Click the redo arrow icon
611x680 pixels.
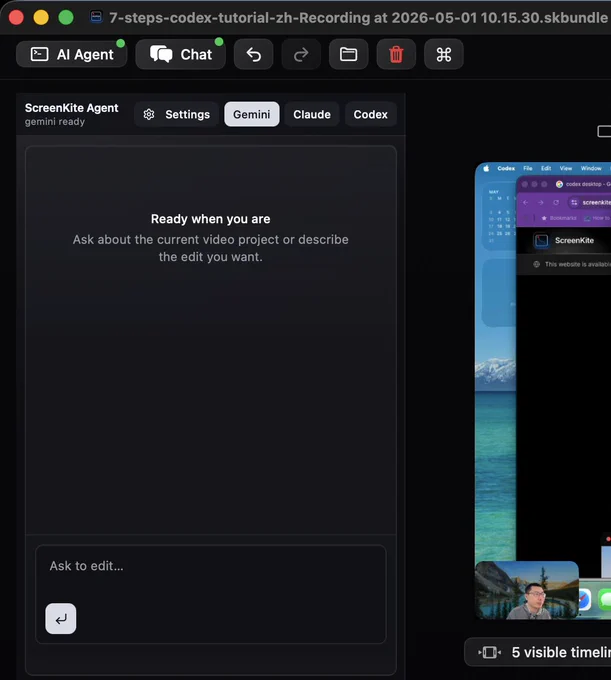301,54
